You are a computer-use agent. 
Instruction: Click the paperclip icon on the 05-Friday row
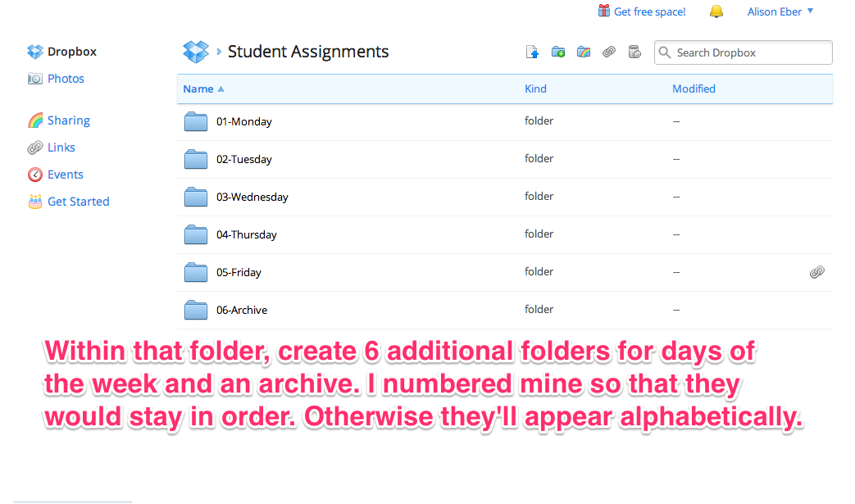[816, 271]
